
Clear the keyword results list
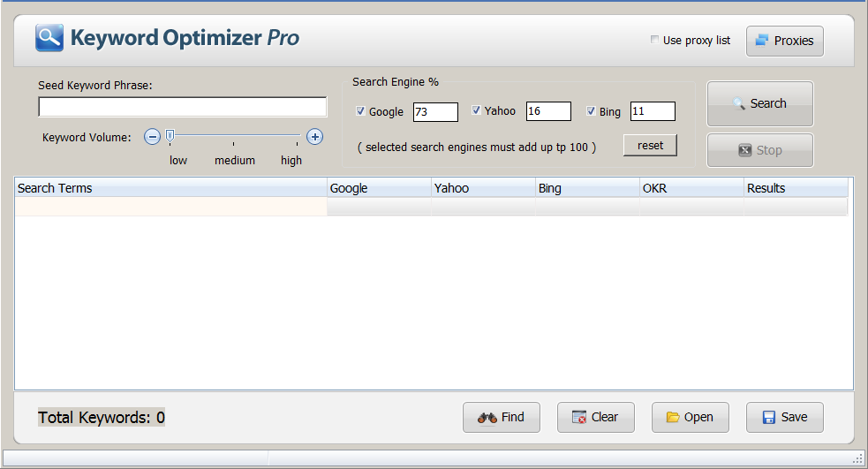click(x=596, y=418)
